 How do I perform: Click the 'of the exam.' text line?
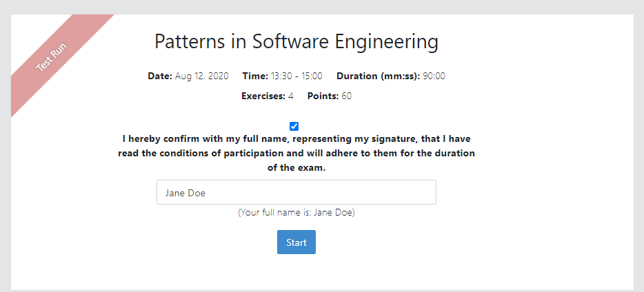pyautogui.click(x=296, y=167)
